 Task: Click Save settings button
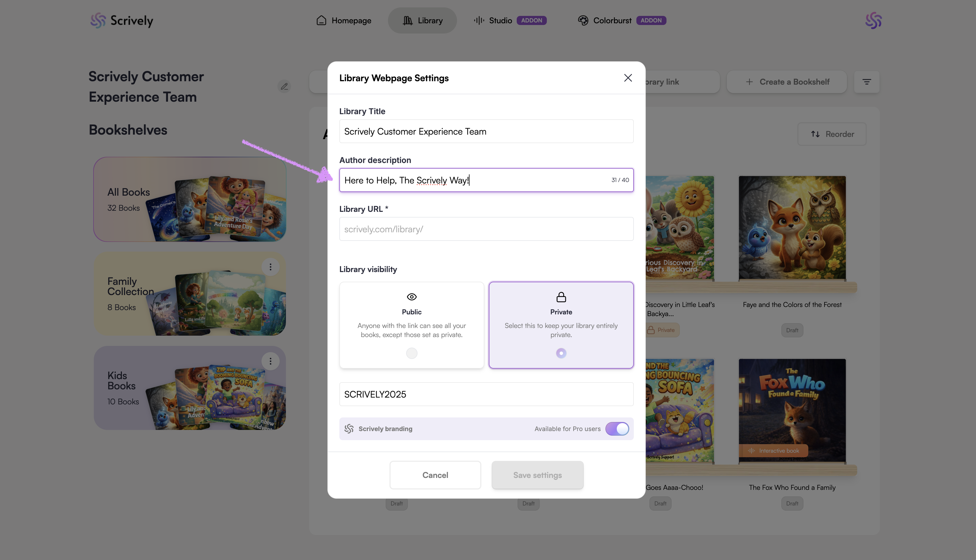[x=537, y=475]
